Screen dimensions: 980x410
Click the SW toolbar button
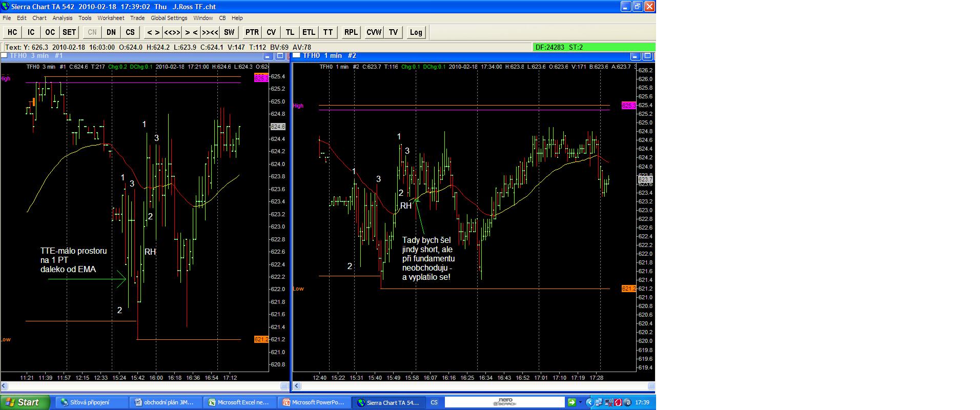229,32
